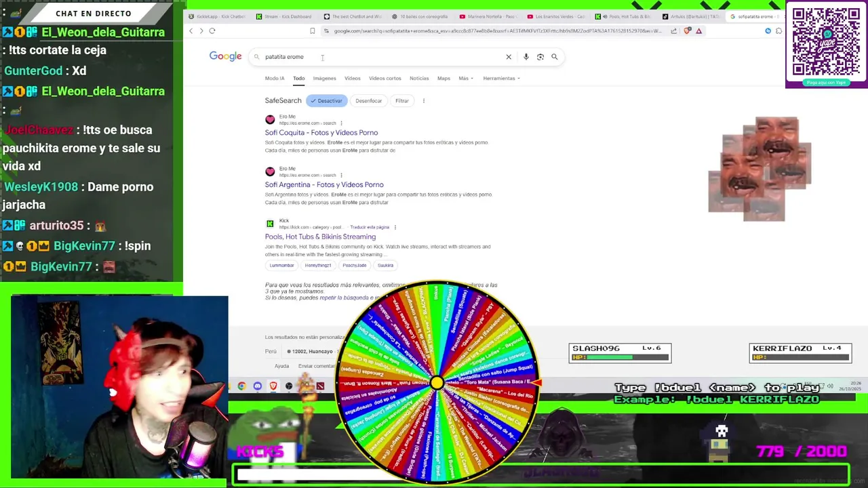Open options menu beside the Kick result

pyautogui.click(x=395, y=227)
